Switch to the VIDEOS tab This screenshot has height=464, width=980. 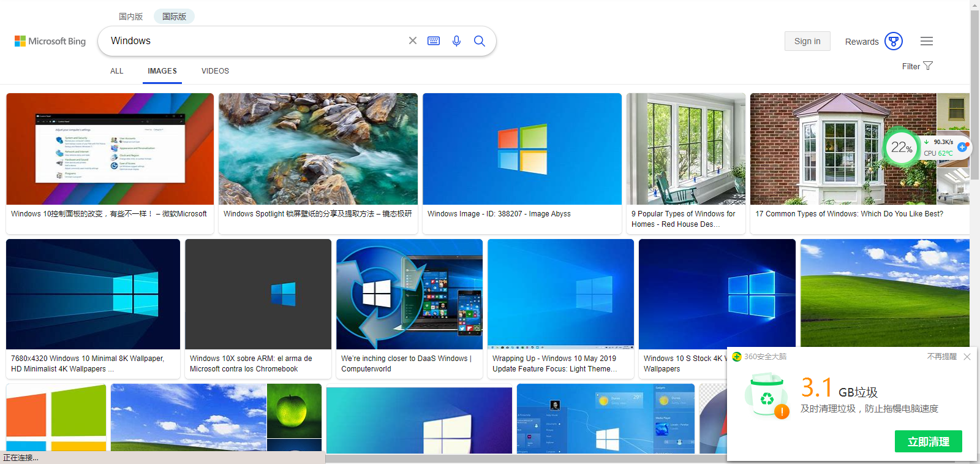pos(215,71)
